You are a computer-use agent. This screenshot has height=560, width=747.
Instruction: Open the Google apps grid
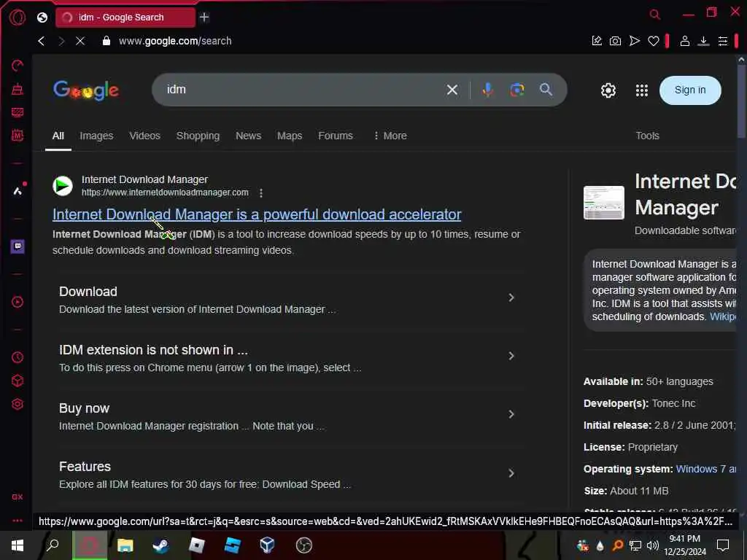(x=642, y=90)
